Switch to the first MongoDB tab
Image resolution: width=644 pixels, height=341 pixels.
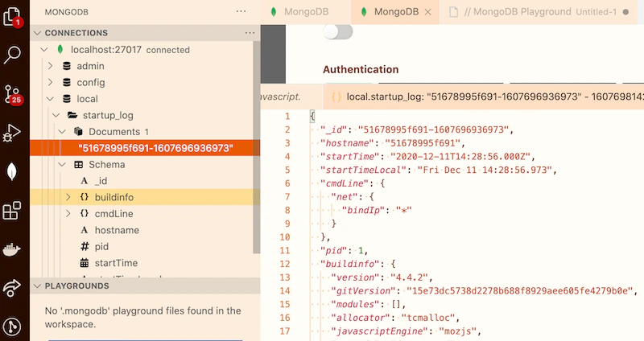(x=306, y=12)
